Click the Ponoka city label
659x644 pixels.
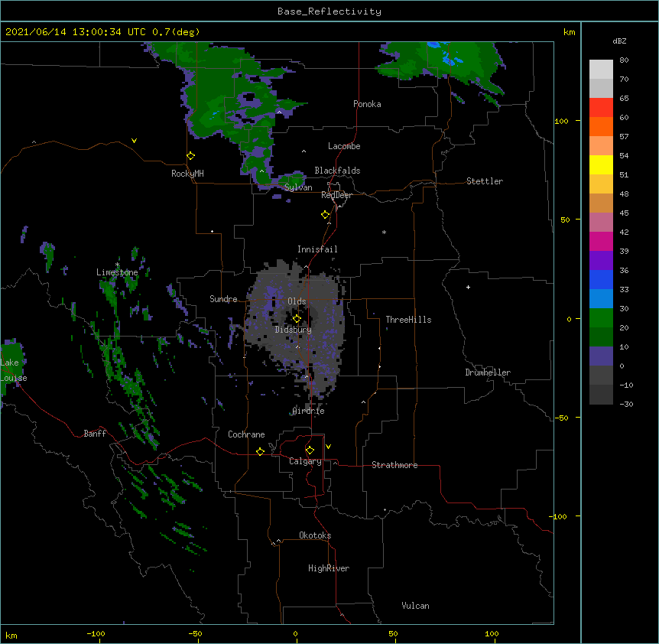367,104
